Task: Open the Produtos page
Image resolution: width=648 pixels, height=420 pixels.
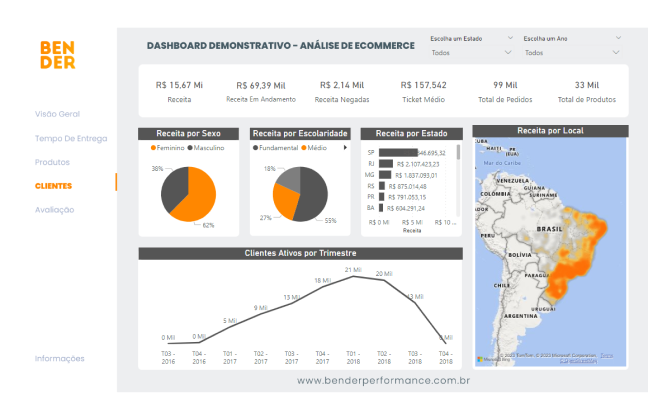Action: pyautogui.click(x=52, y=162)
